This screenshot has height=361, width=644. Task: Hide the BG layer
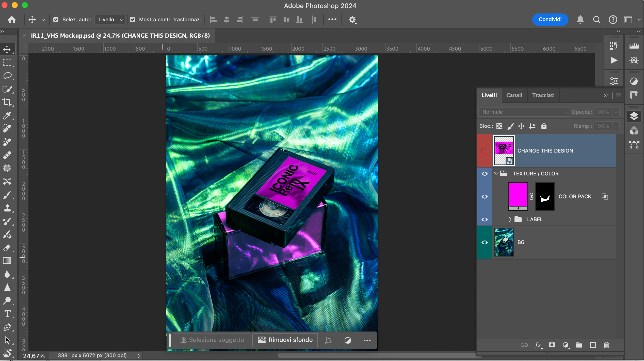coord(485,242)
